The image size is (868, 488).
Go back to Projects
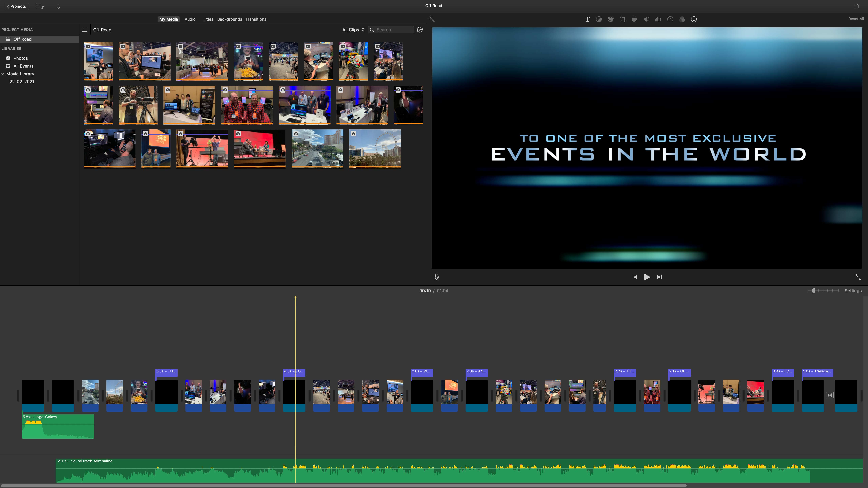coord(16,6)
